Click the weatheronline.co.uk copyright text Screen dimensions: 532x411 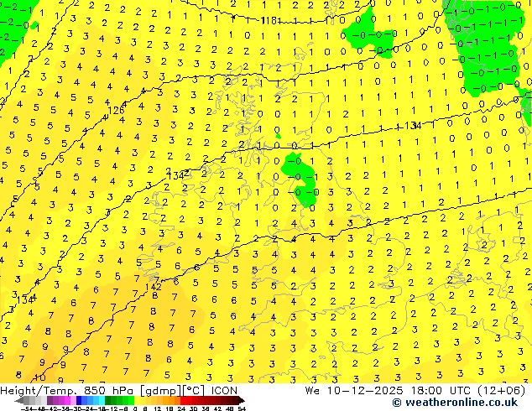[x=455, y=403]
